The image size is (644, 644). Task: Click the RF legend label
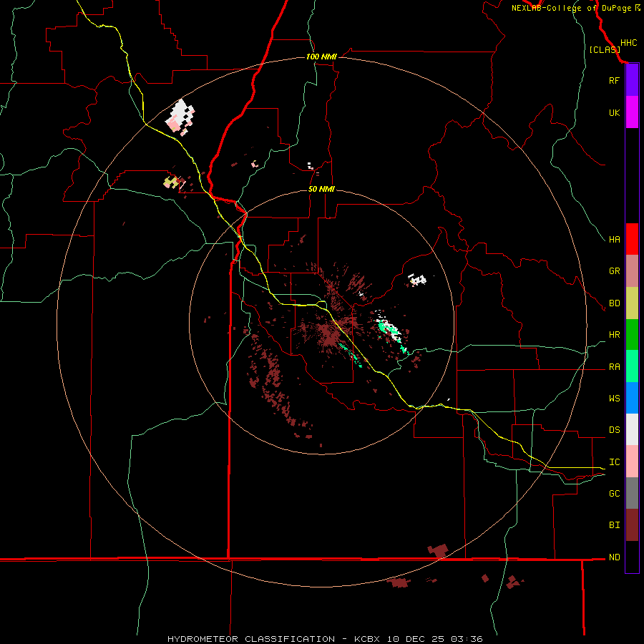tap(614, 81)
